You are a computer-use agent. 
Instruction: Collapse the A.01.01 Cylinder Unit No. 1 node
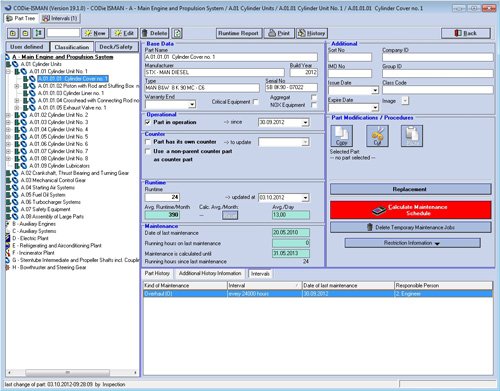(8, 71)
